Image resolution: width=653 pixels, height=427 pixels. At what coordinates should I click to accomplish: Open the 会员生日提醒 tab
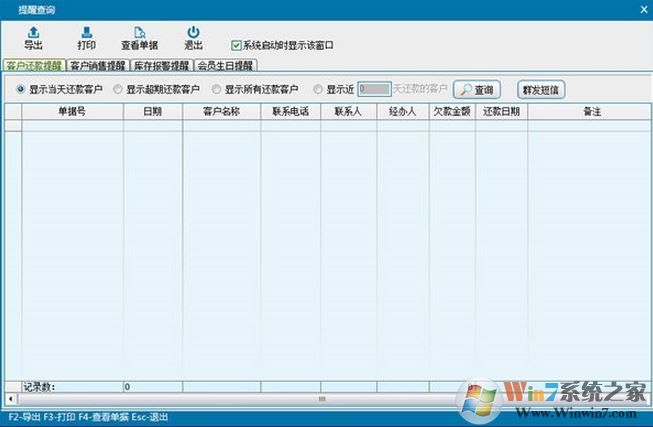tap(225, 65)
